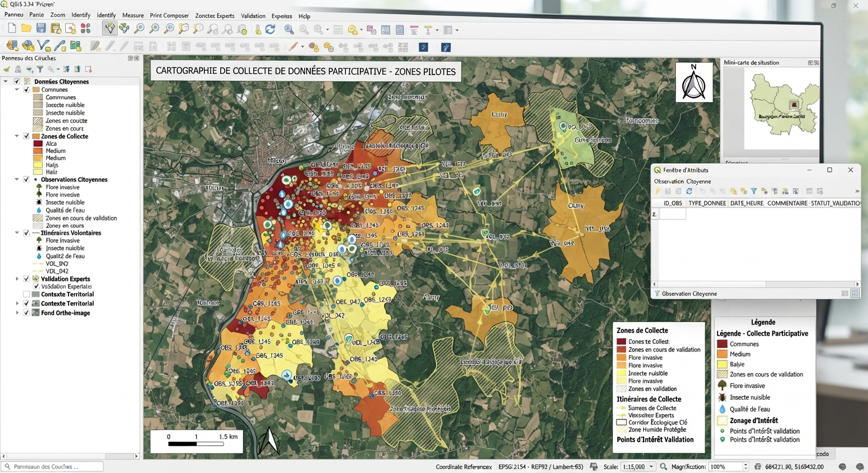The image size is (868, 473).
Task: Collapse the Données Citoyennes group arrow
Action: [x=7, y=81]
